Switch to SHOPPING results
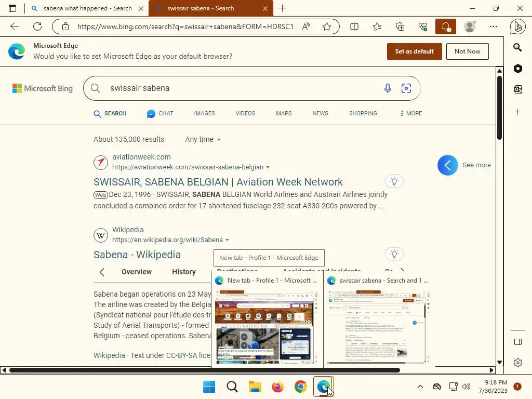 click(363, 113)
